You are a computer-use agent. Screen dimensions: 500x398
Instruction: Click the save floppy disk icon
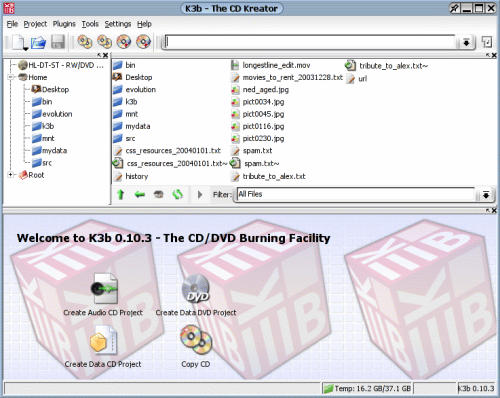(x=58, y=42)
